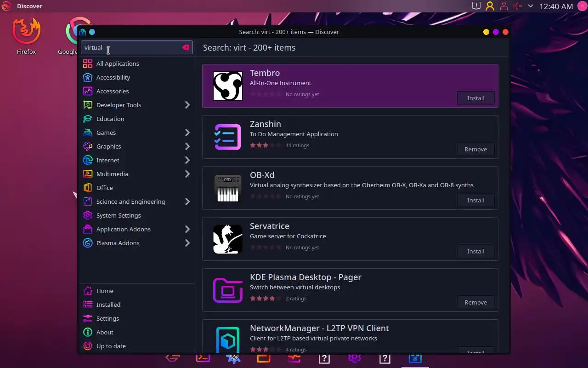Viewport: 588px width, 368px height.
Task: Install Tembro
Action: click(475, 98)
